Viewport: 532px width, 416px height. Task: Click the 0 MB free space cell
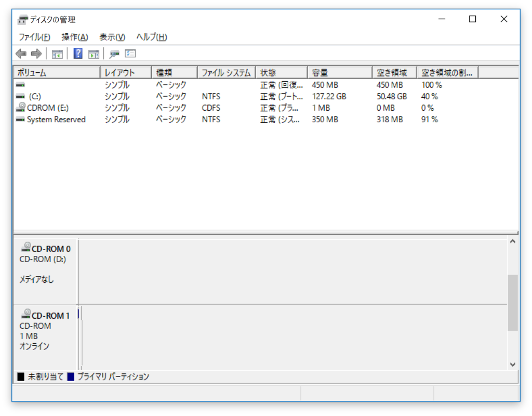(386, 108)
